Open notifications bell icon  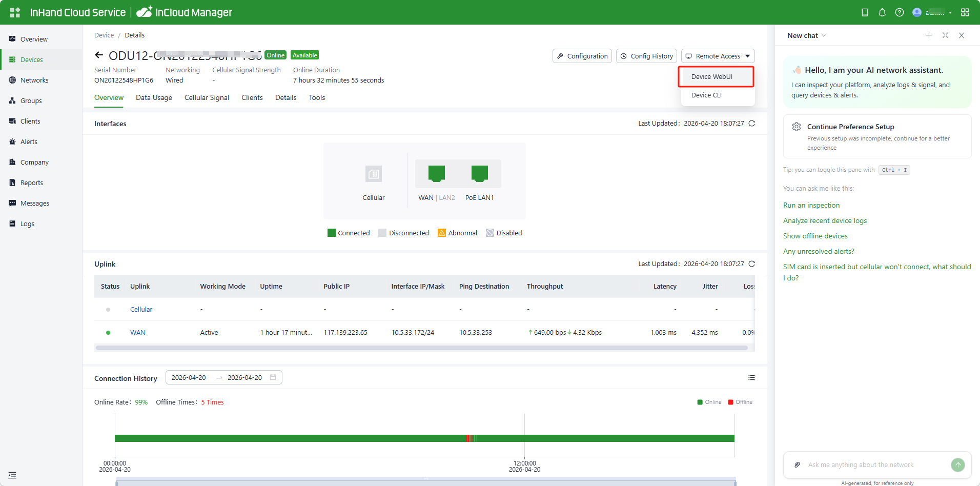coord(882,12)
